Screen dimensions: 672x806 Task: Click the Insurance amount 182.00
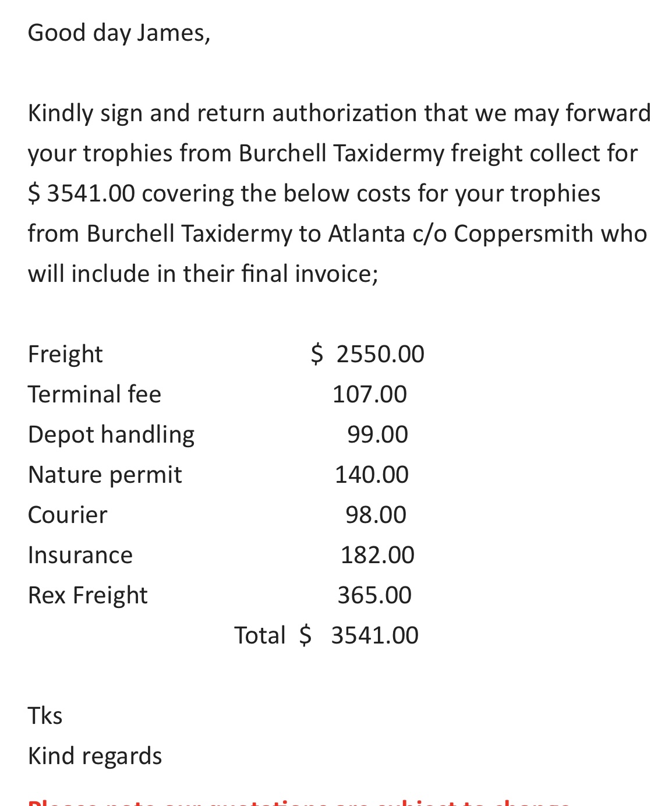coord(377,556)
